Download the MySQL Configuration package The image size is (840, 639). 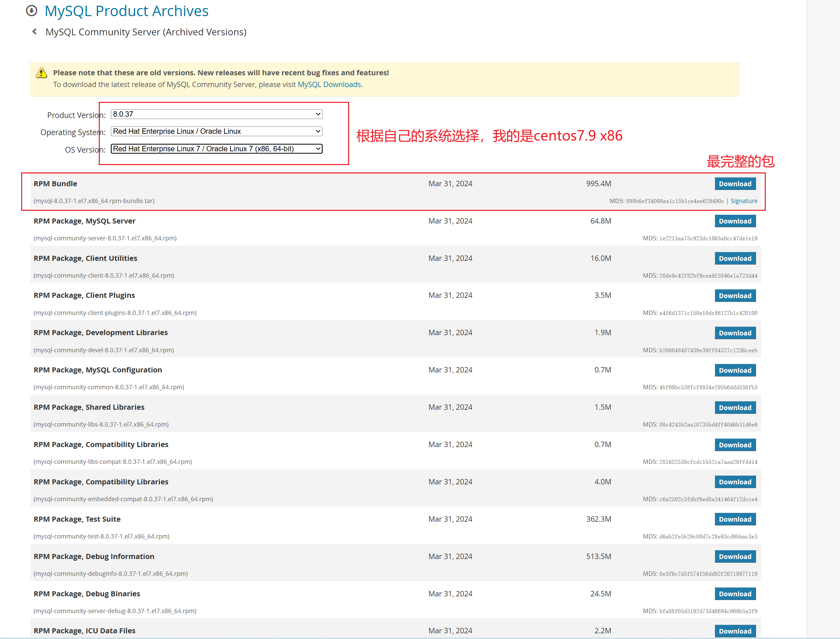735,370
